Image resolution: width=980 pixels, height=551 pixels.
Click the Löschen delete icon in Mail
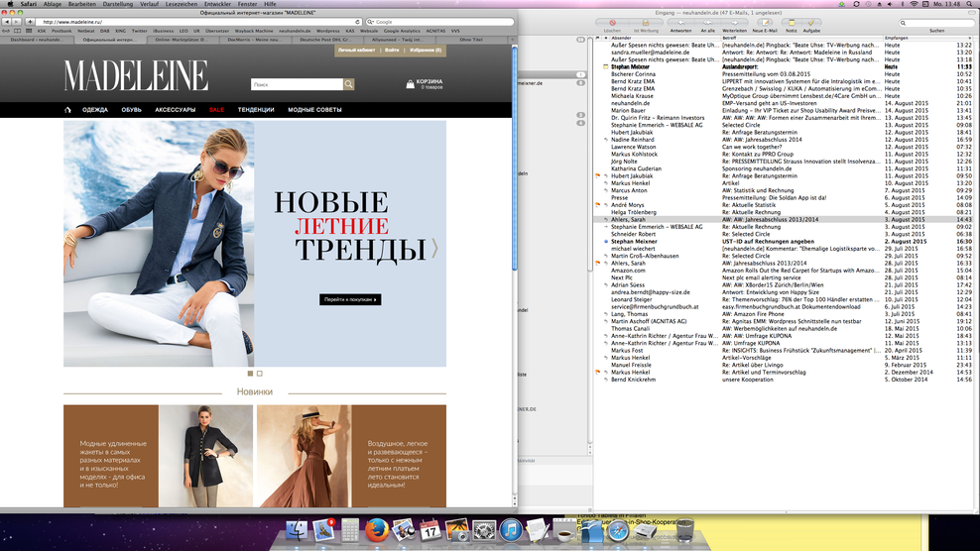coord(613,23)
